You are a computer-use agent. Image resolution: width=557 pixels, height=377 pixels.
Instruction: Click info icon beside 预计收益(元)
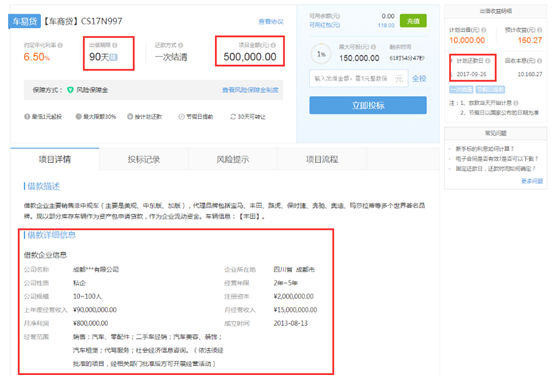pyautogui.click(x=540, y=30)
